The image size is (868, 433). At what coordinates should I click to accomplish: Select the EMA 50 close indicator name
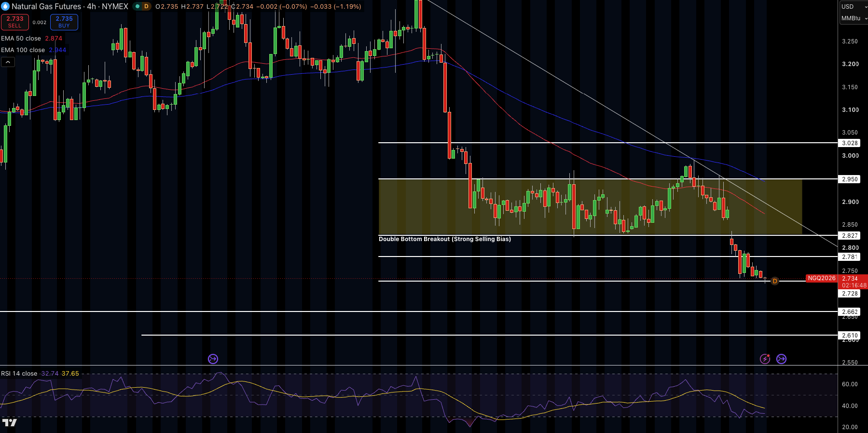point(21,39)
